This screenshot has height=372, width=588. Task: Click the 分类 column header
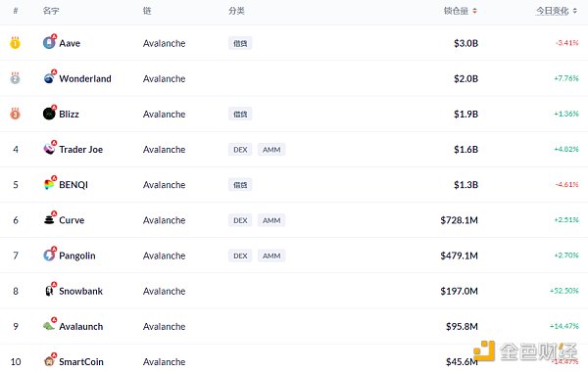click(x=236, y=11)
